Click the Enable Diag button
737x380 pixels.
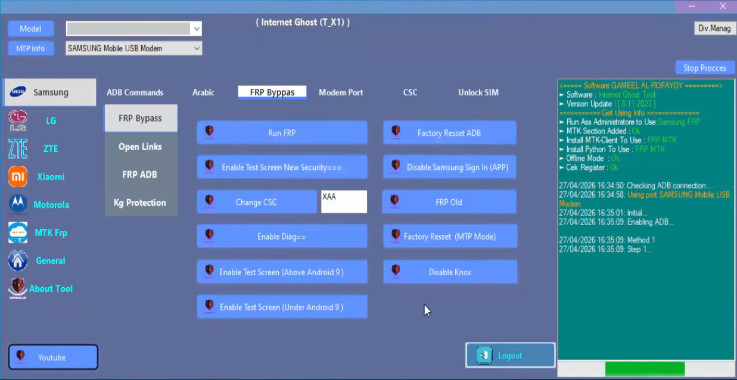(282, 236)
